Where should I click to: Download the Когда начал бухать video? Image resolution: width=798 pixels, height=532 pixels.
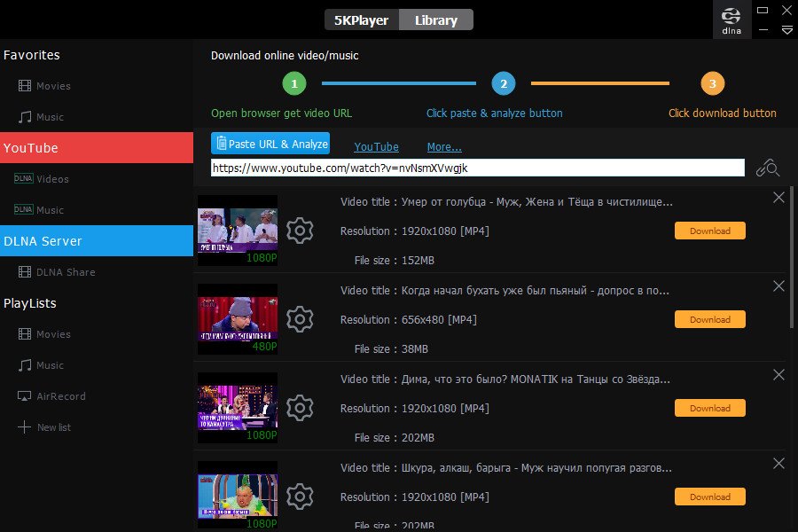tap(710, 319)
